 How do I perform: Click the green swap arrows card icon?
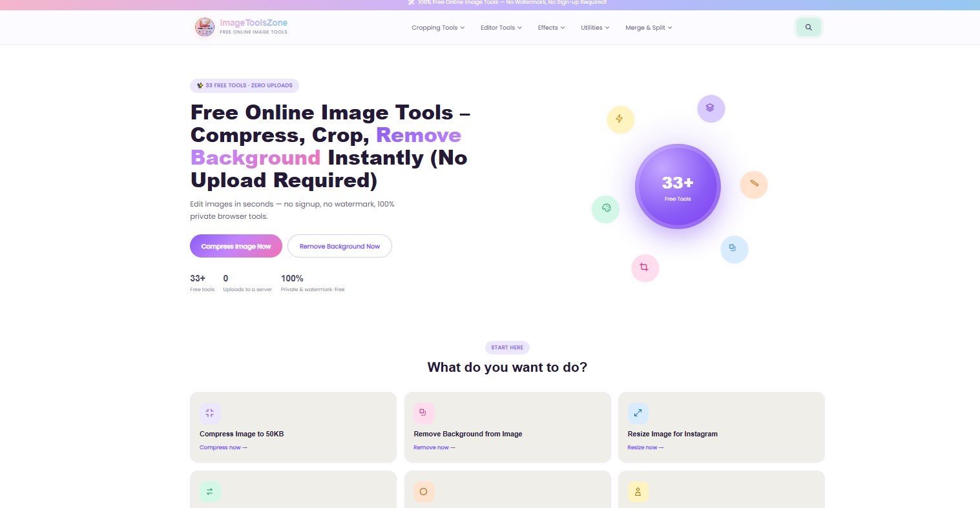click(210, 492)
